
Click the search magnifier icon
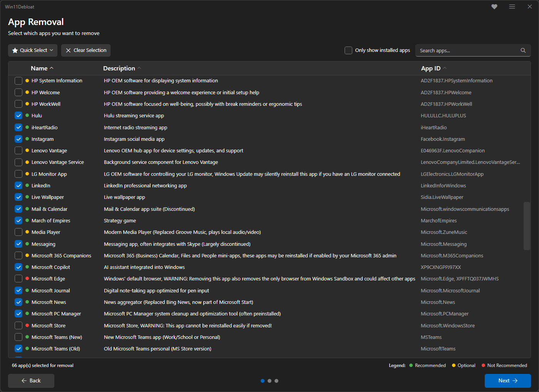[x=523, y=50]
